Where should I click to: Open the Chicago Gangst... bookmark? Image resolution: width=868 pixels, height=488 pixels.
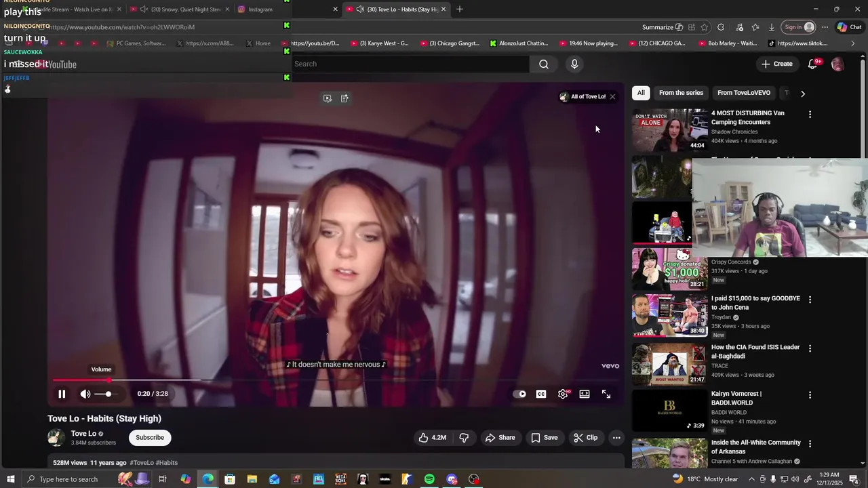(x=450, y=43)
